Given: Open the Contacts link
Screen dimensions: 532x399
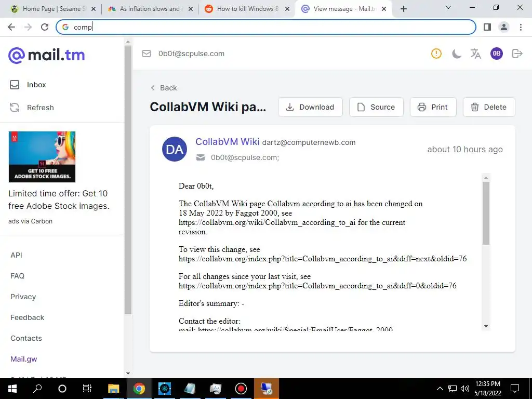Looking at the screenshot, I should 26,338.
